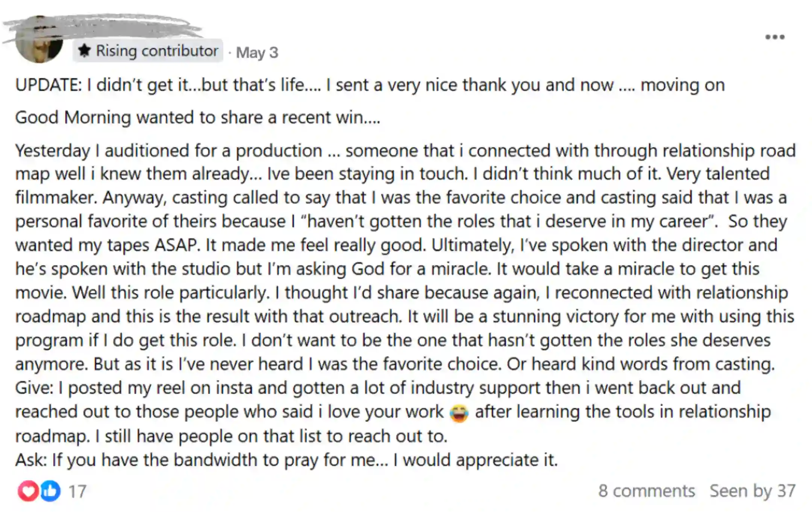
Task: Click the star icon on contributor badge
Action: point(85,50)
